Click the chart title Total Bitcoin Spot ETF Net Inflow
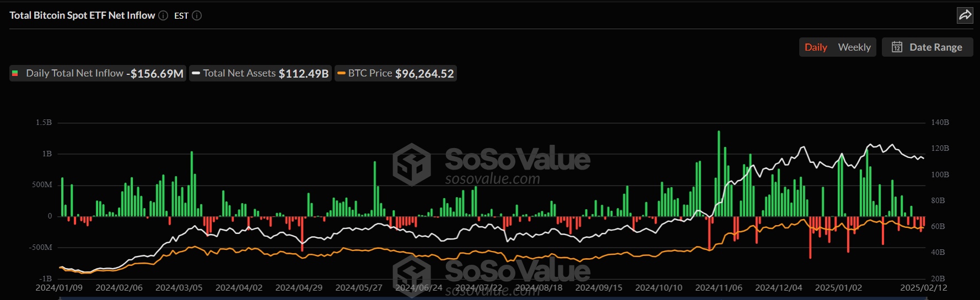Screen dimensions: 980x300 82,15
